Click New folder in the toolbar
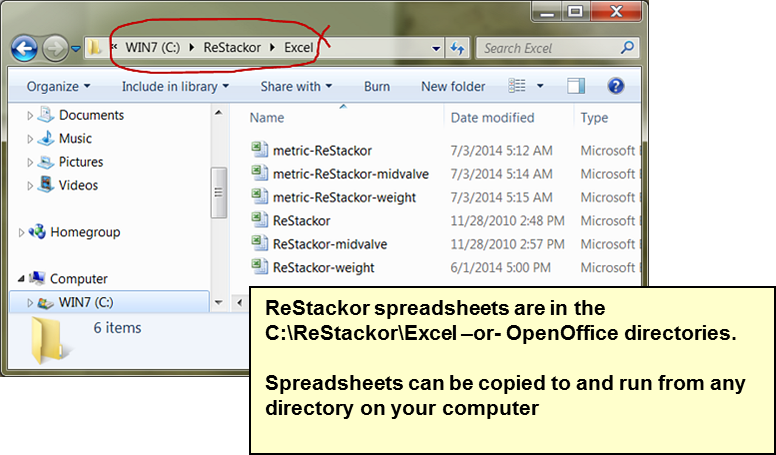 [453, 87]
